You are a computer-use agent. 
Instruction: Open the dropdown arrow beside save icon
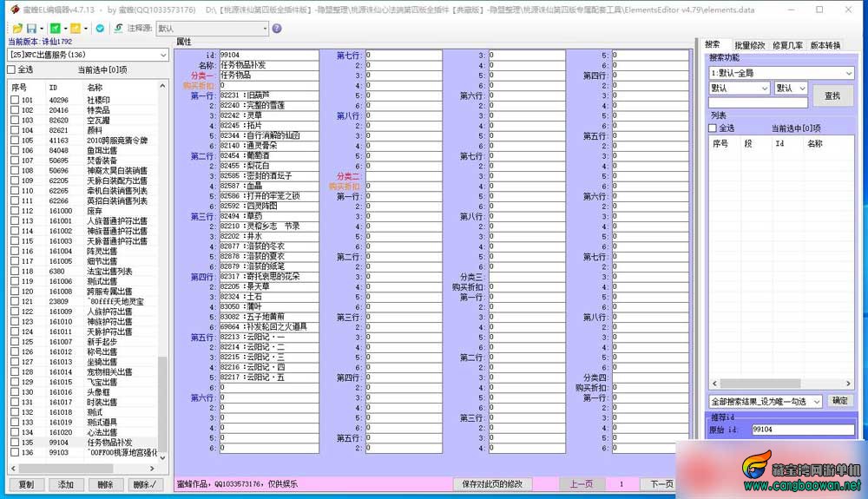click(x=42, y=29)
